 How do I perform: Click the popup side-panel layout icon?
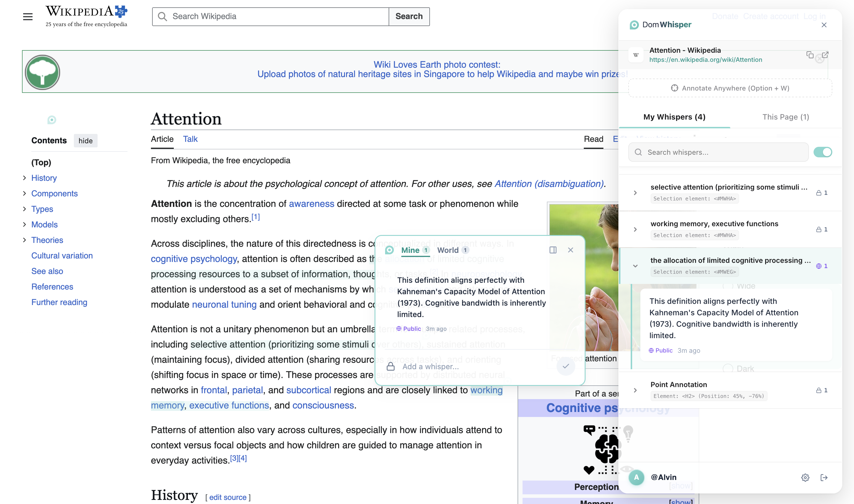pyautogui.click(x=553, y=250)
